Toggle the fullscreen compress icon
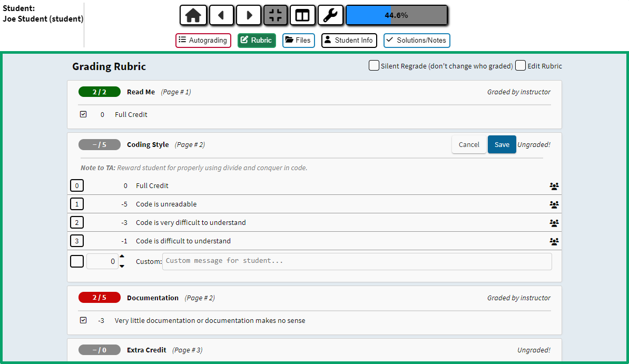This screenshot has width=629, height=364. pos(276,15)
